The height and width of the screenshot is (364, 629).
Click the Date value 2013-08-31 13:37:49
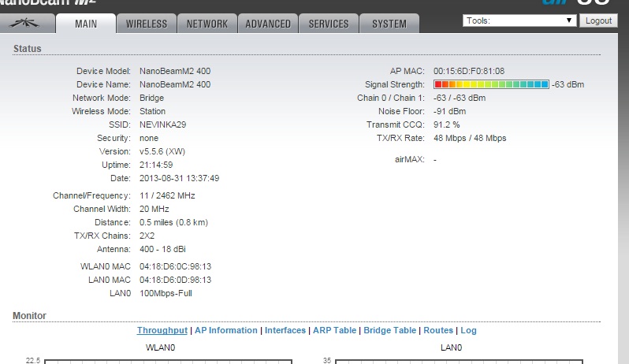[179, 178]
